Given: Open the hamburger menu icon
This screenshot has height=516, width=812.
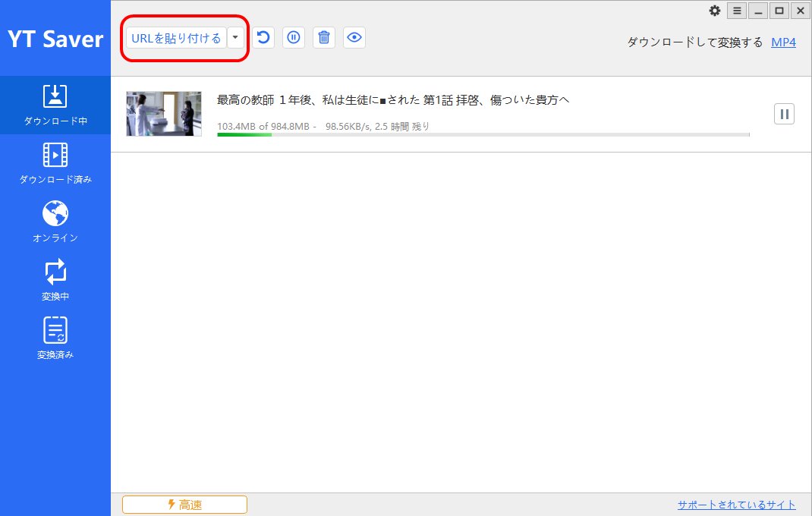Looking at the screenshot, I should pos(737,11).
